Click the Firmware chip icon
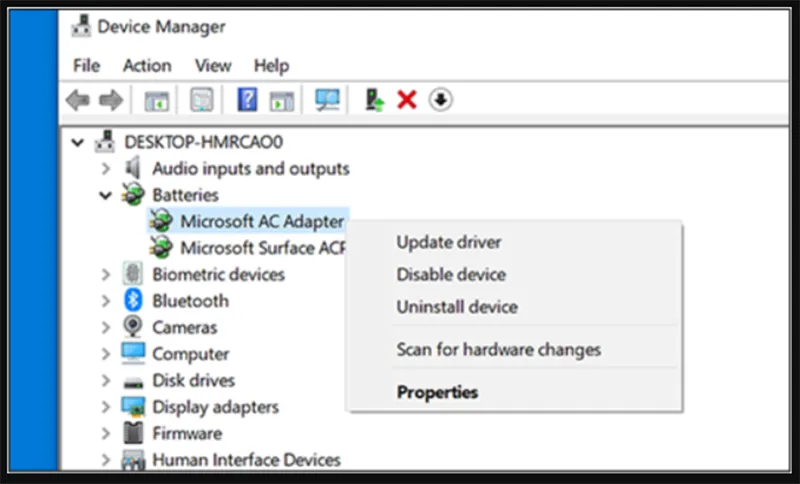Screen dimensions: 800x484 133,433
